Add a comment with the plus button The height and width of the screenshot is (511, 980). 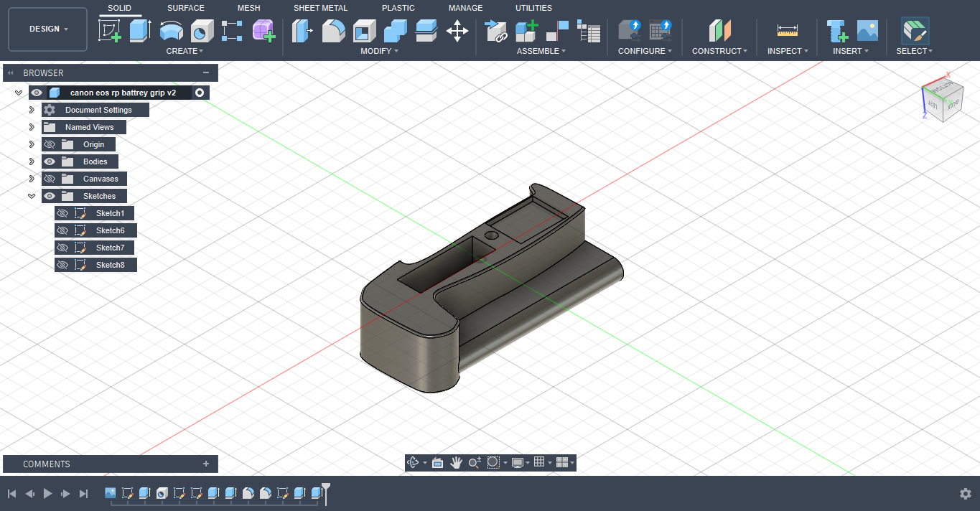[206, 464]
